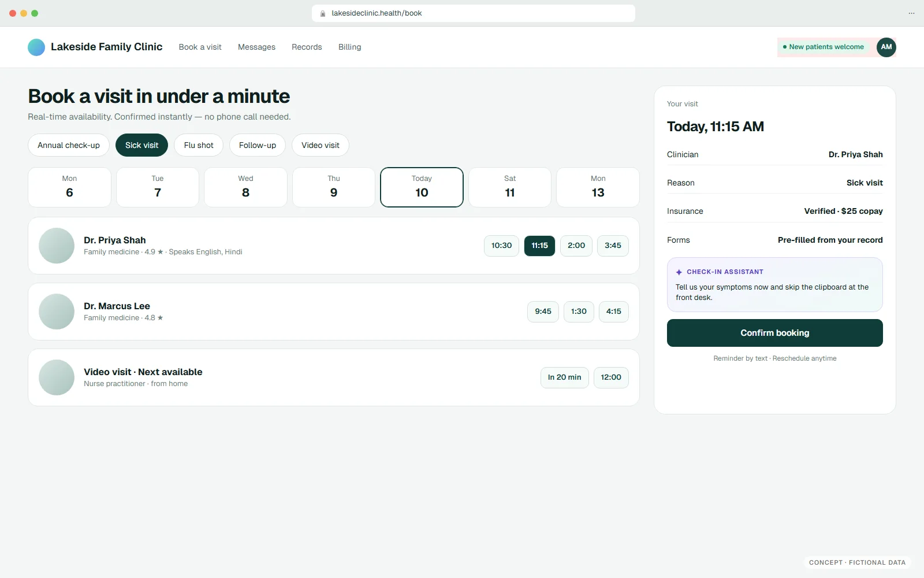The width and height of the screenshot is (924, 578).
Task: Select Mon 6 date card
Action: (x=69, y=187)
